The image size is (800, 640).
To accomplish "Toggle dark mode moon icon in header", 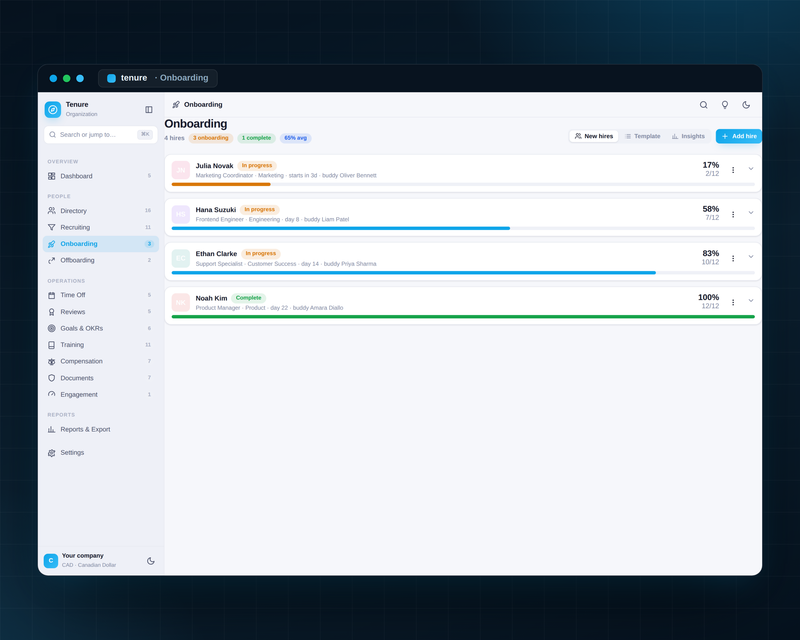I will tap(746, 105).
